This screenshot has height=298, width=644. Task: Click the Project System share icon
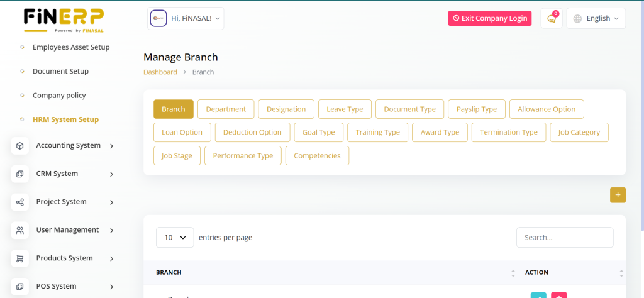pyautogui.click(x=20, y=202)
